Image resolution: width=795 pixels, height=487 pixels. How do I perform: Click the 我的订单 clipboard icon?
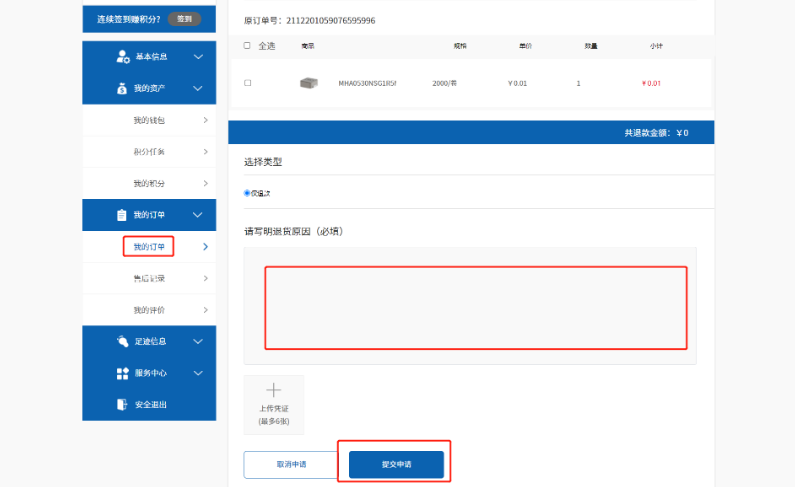tap(122, 215)
